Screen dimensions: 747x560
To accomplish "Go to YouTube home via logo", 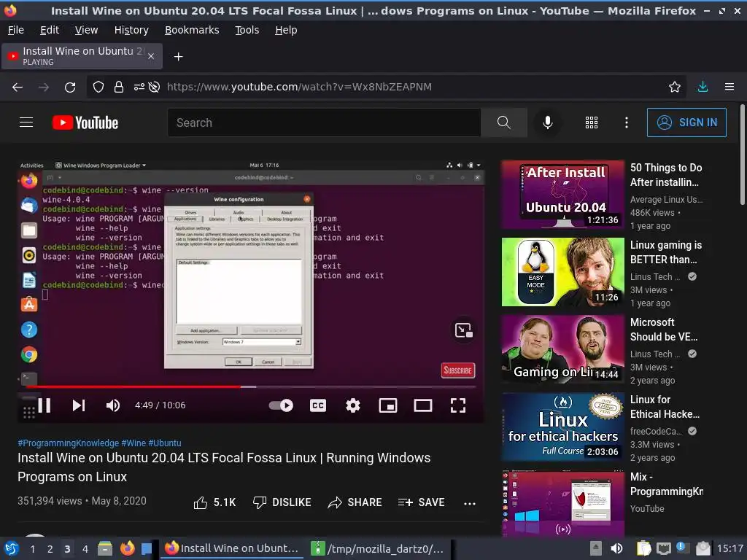I will [x=85, y=122].
